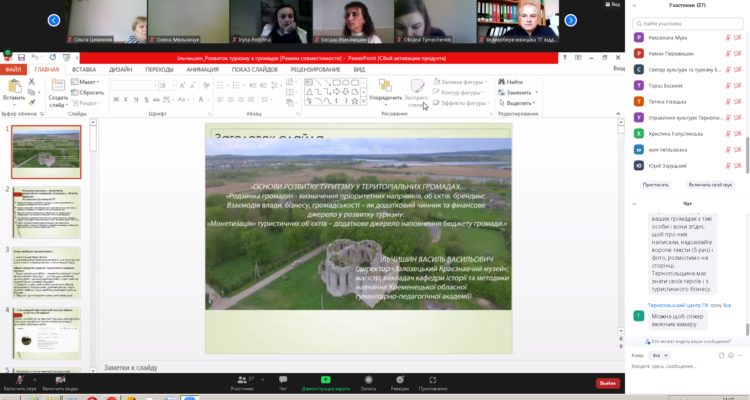Switch to ПОКАЗ СЛАЙДОВ tab
The height and width of the screenshot is (400, 750).
254,69
